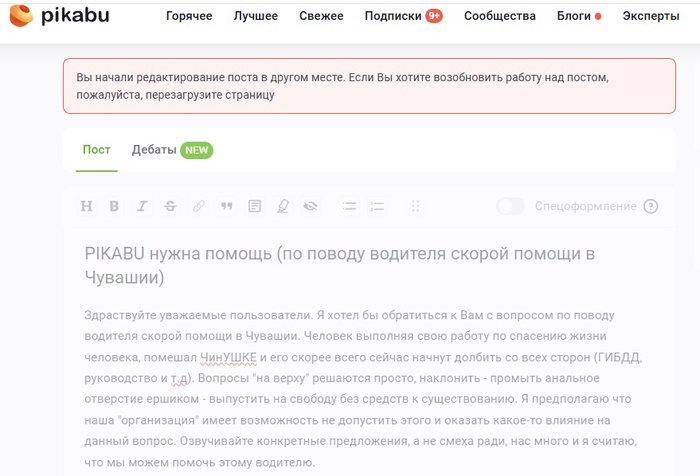Open the Горячее section
Screen dimensions: 700x476
(189, 16)
